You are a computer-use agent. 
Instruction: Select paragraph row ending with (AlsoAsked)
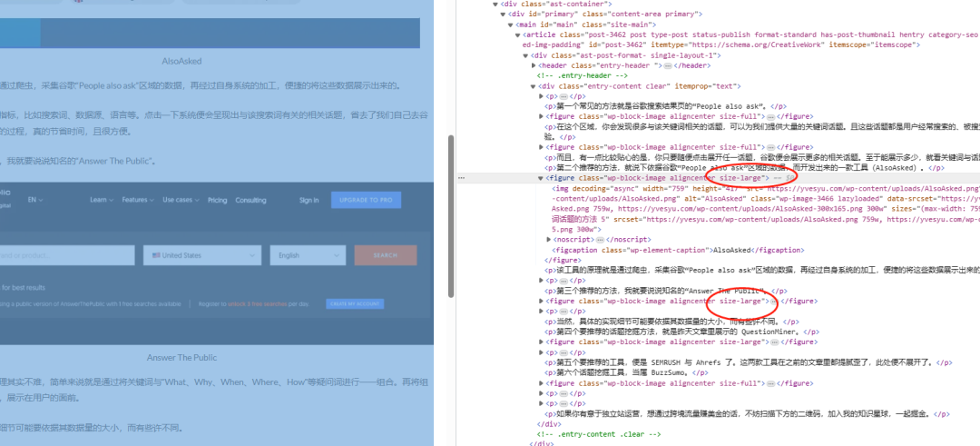coord(744,168)
